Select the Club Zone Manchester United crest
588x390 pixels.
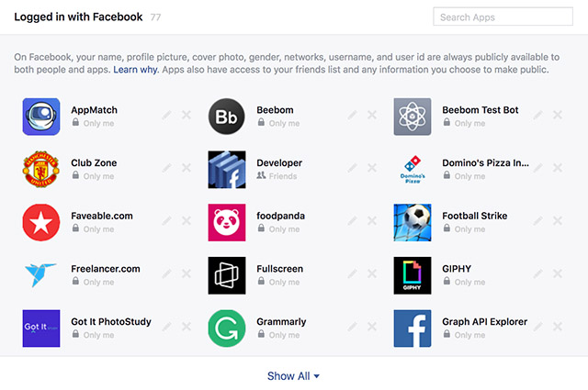41,170
